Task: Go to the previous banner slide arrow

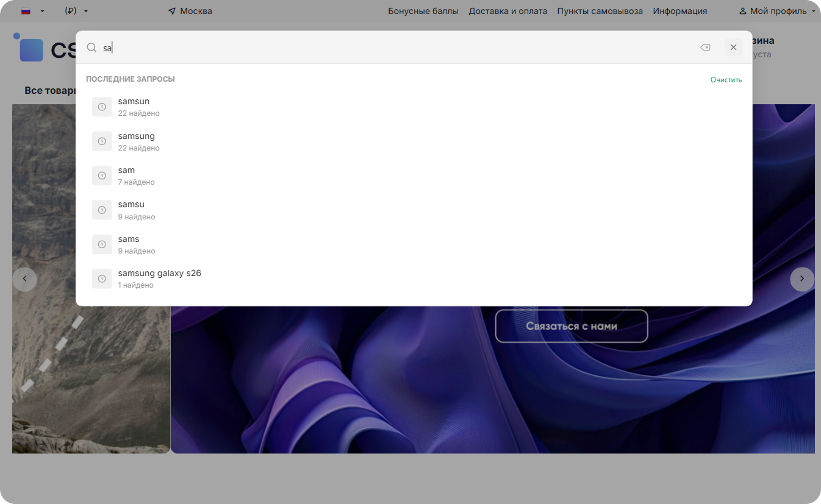Action: [25, 279]
